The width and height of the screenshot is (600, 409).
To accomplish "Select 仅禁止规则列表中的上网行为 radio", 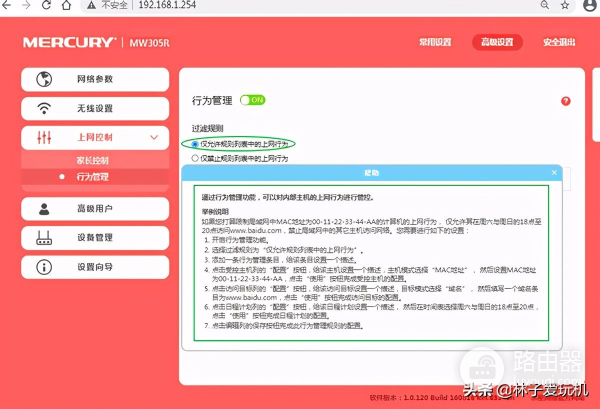I will pyautogui.click(x=195, y=158).
